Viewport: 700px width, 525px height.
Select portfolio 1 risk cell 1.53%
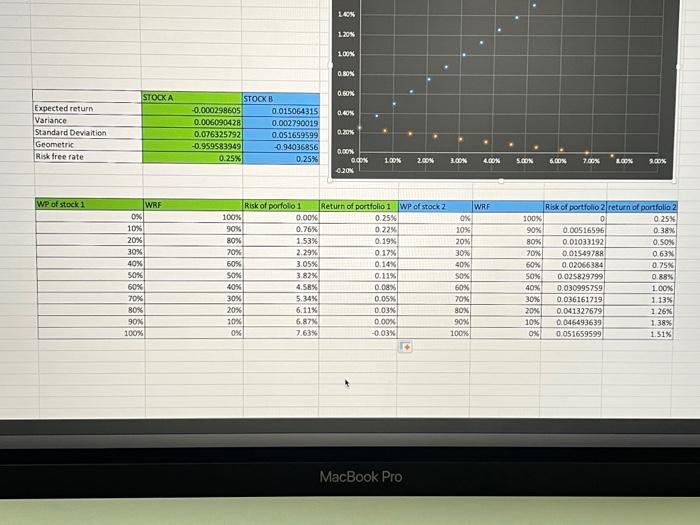pyautogui.click(x=281, y=241)
